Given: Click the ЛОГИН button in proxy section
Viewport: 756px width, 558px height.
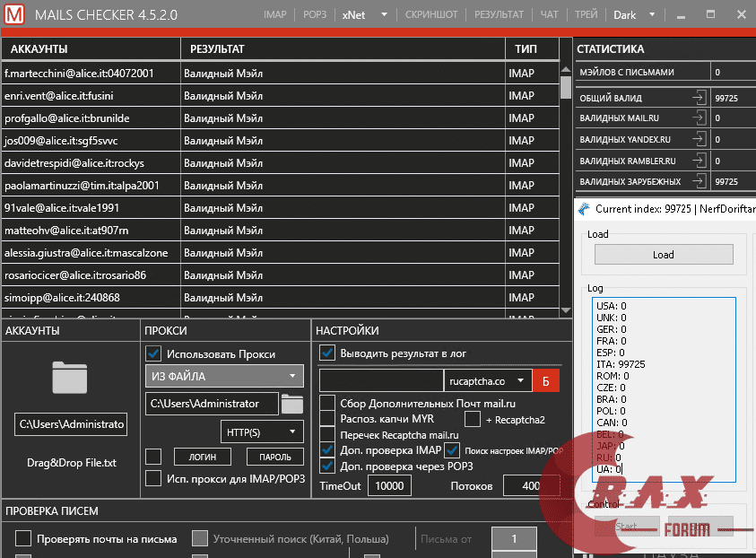Looking at the screenshot, I should [x=203, y=457].
